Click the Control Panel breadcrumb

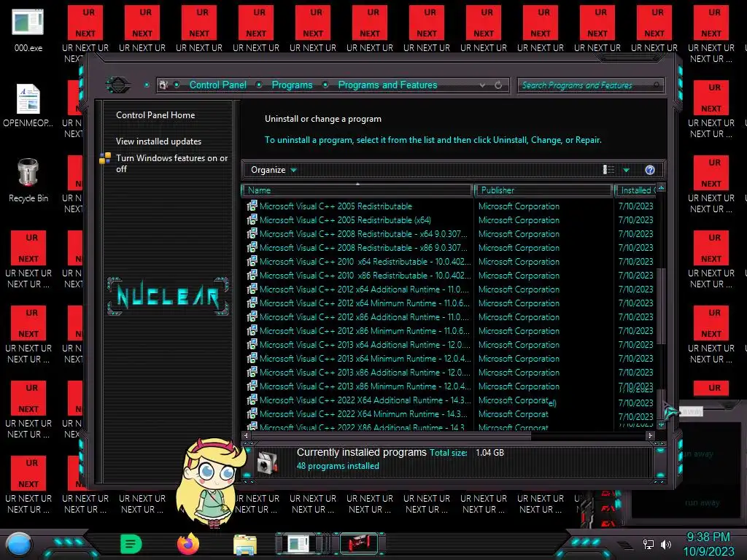(x=217, y=85)
